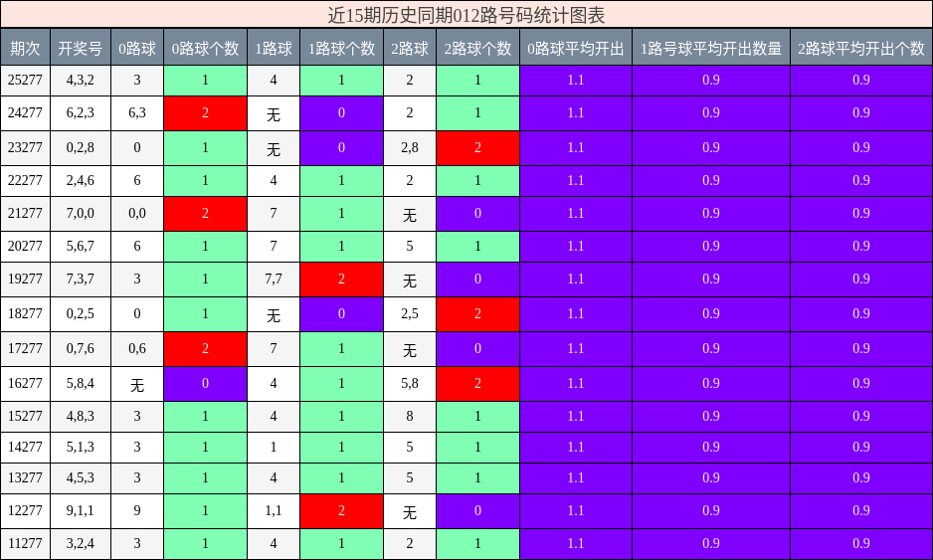Select the 期次 column header
The image size is (933, 560).
(x=25, y=47)
